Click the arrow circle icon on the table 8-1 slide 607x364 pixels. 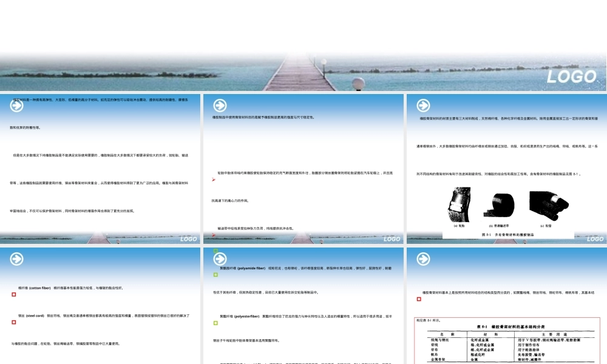click(423, 259)
